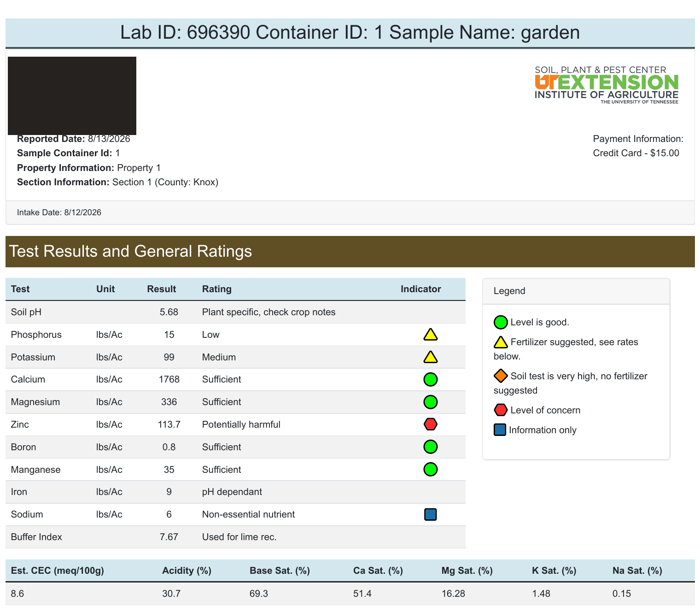700x612 pixels.
Task: Click the 'Non-essential nutrient' rating for Sodium
Action: (249, 514)
